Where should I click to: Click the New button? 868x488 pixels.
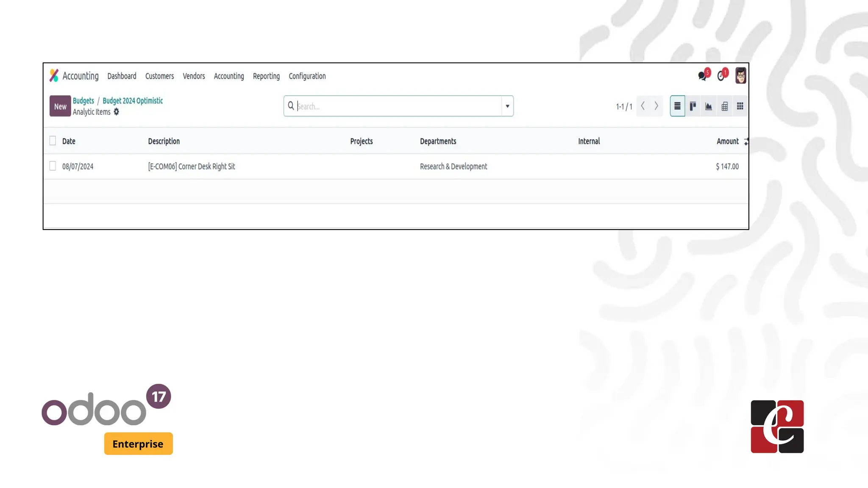click(60, 106)
